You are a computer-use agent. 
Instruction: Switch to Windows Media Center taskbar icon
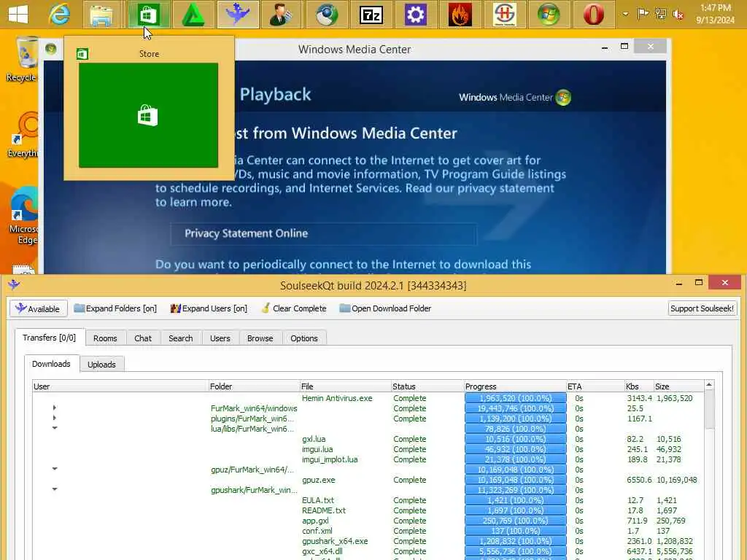pos(549,15)
